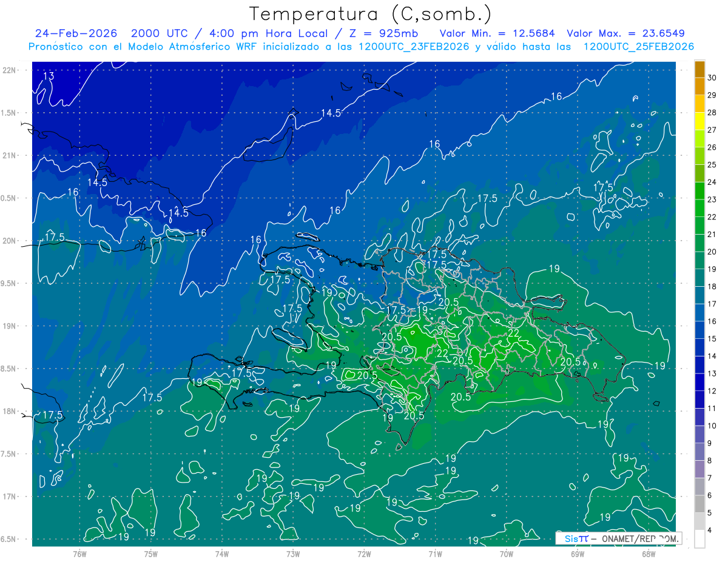Click the "22N" latitude axis label
Screen dimensions: 728x562
click(10, 70)
